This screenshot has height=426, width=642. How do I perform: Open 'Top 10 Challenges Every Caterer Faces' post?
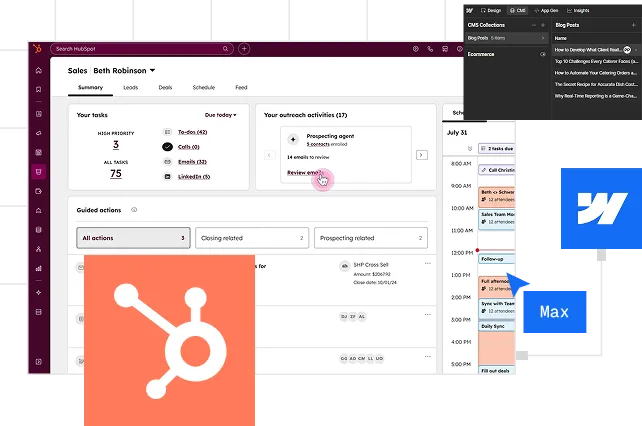pyautogui.click(x=596, y=61)
